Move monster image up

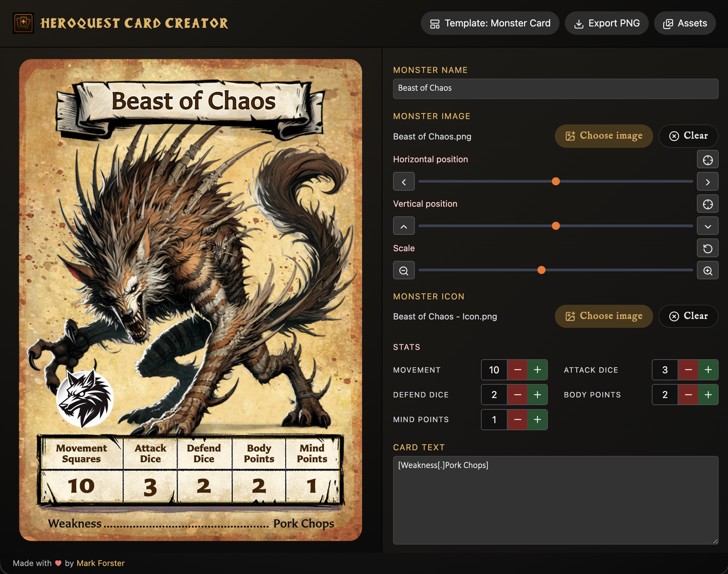click(x=404, y=226)
